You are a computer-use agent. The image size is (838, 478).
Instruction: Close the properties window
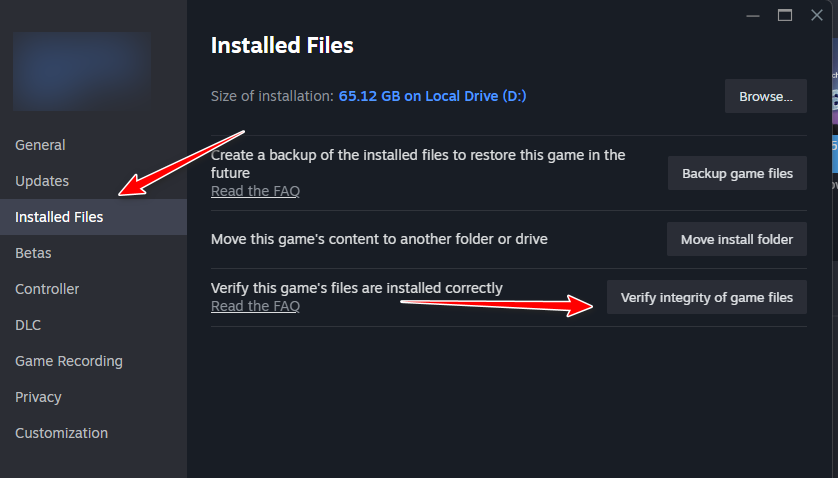818,15
